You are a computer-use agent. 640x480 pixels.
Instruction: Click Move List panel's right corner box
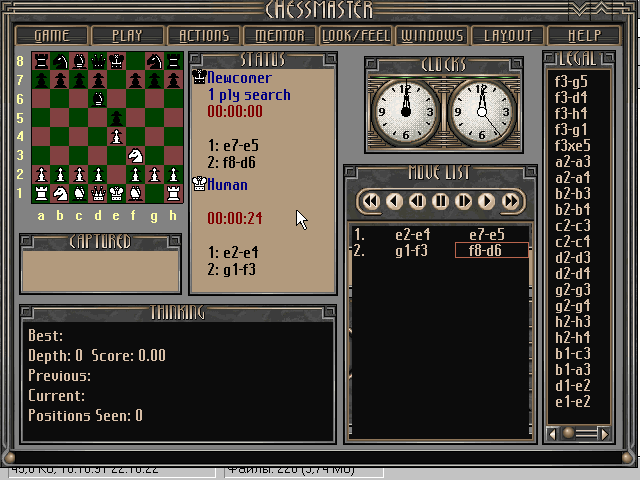pos(530,171)
